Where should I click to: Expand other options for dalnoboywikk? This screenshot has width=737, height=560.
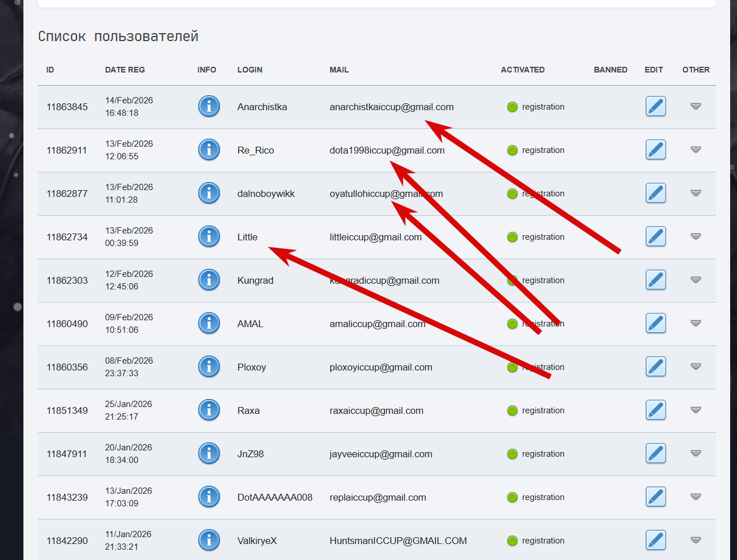[696, 193]
